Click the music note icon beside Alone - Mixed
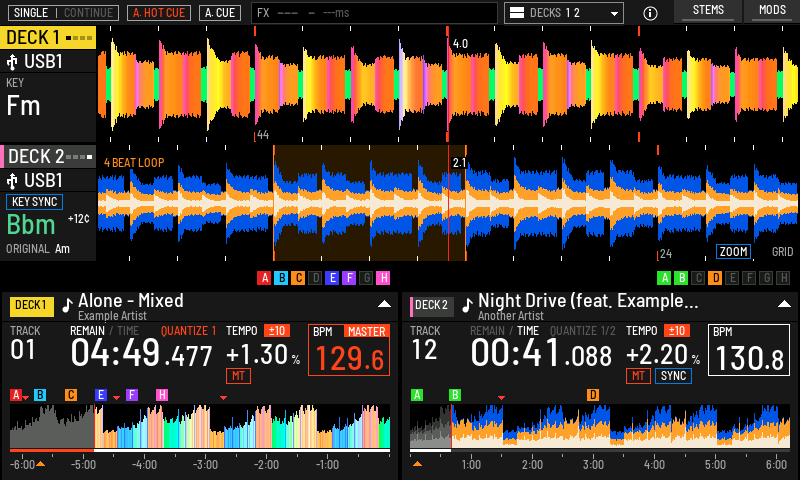Image resolution: width=800 pixels, height=480 pixels. tap(67, 305)
